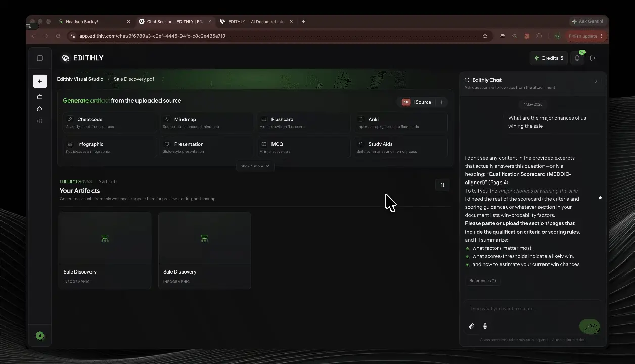
Task: Click the 1 Source PDF chip
Action: point(417,102)
